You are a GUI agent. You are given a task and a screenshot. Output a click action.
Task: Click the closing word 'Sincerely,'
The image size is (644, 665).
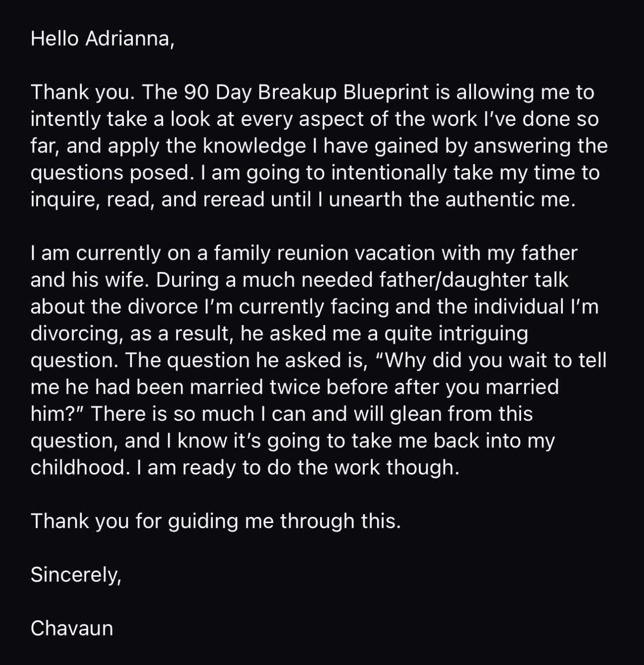point(76,574)
